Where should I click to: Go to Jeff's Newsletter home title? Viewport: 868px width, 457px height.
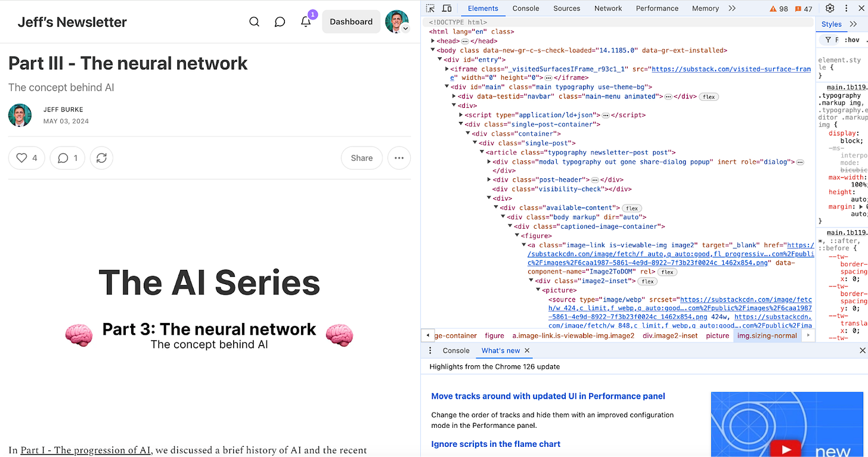(x=72, y=22)
